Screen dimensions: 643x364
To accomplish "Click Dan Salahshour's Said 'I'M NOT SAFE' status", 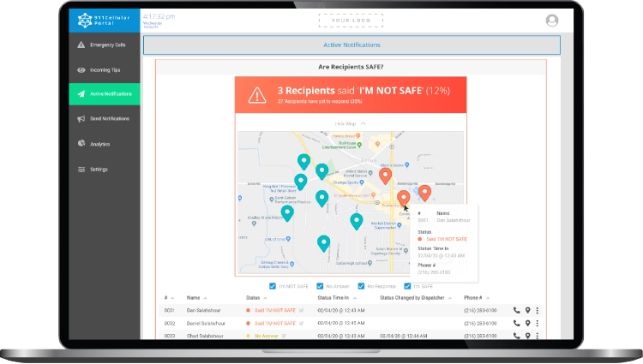I will tap(275, 310).
